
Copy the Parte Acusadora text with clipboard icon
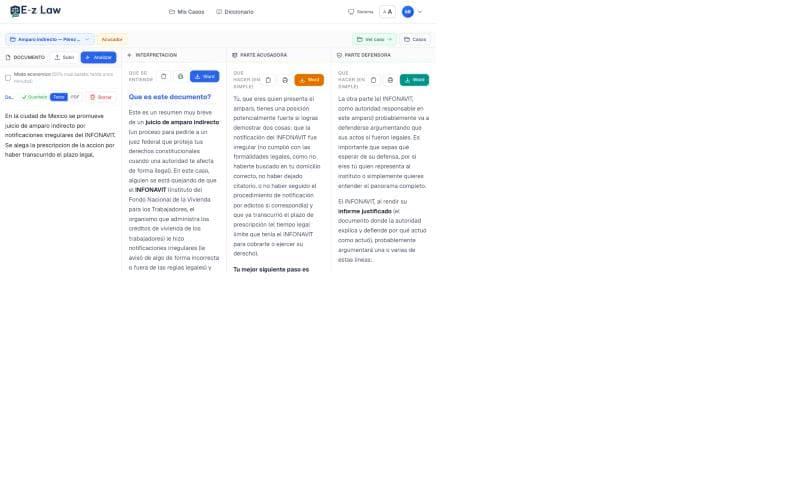click(x=268, y=80)
